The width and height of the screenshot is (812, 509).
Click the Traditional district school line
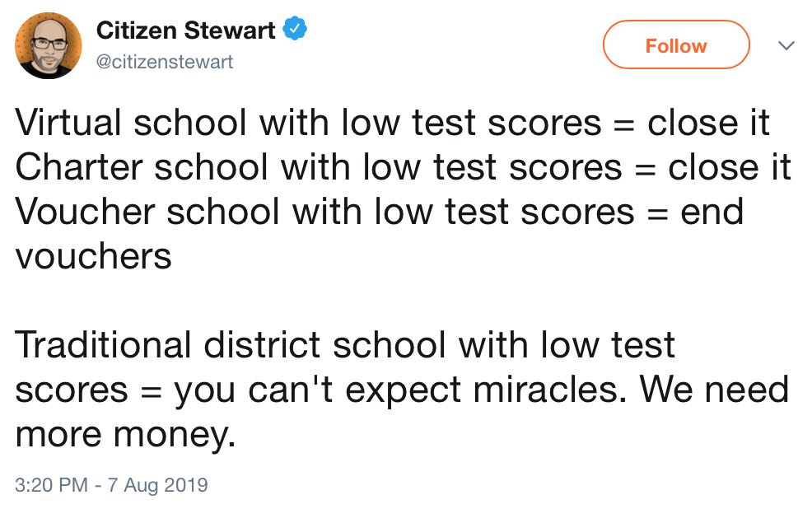click(x=345, y=345)
